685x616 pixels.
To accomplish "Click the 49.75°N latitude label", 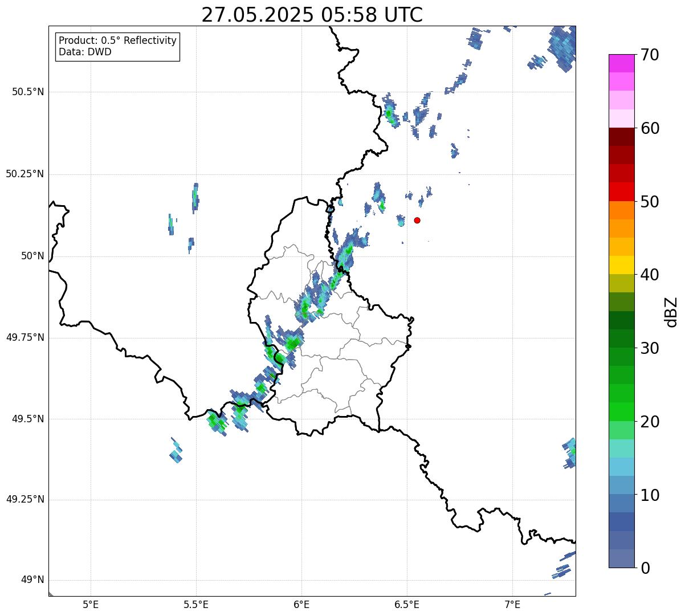I will (x=25, y=337).
